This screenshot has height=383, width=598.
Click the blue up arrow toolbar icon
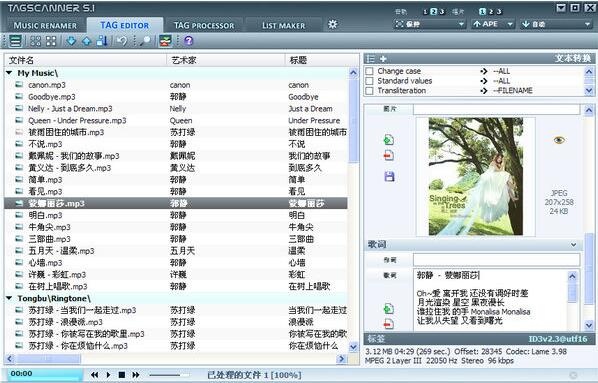click(x=87, y=41)
